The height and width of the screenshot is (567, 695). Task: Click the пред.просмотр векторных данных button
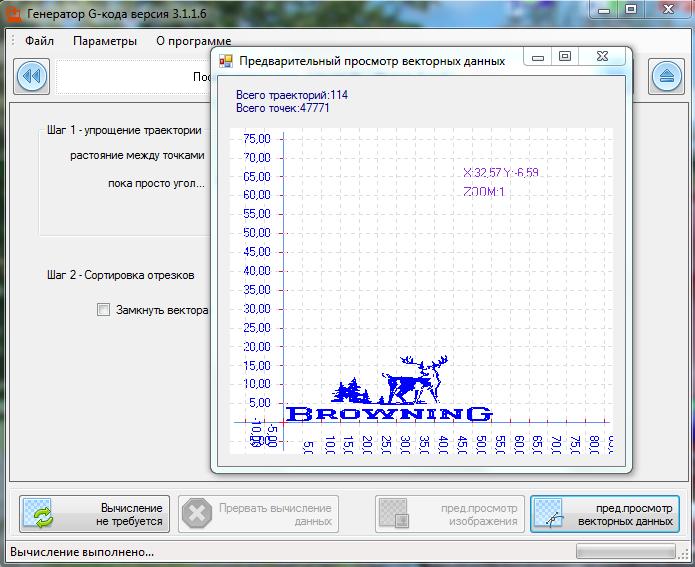[605, 514]
